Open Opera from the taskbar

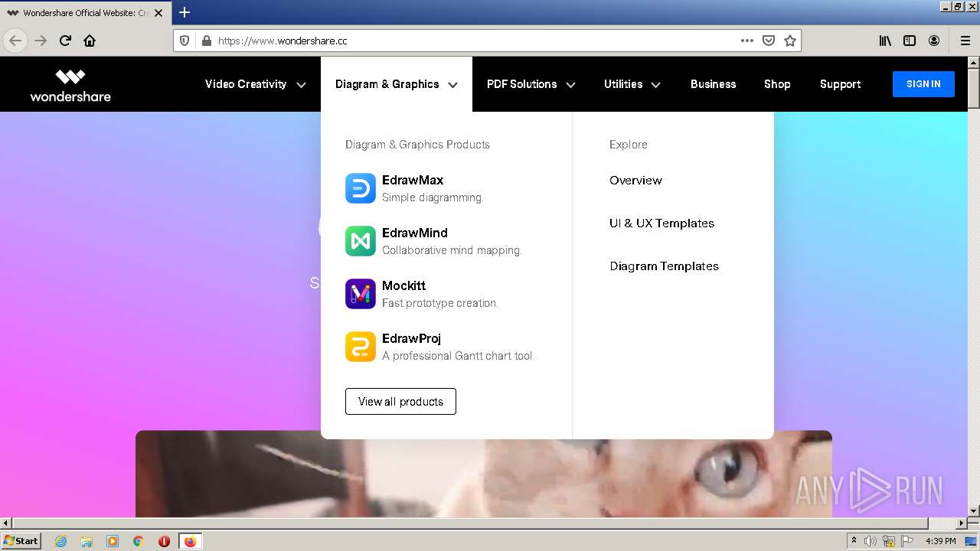(x=164, y=541)
